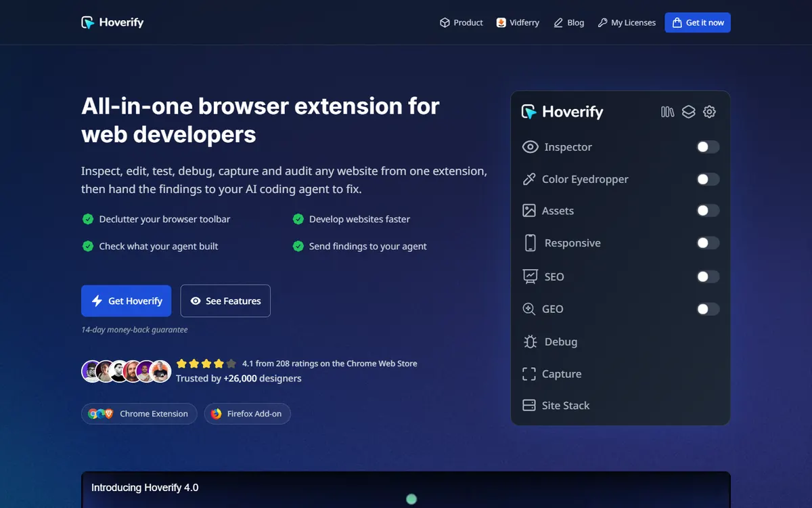Image resolution: width=812 pixels, height=508 pixels.
Task: Click the Debug bug icon
Action: pos(531,342)
